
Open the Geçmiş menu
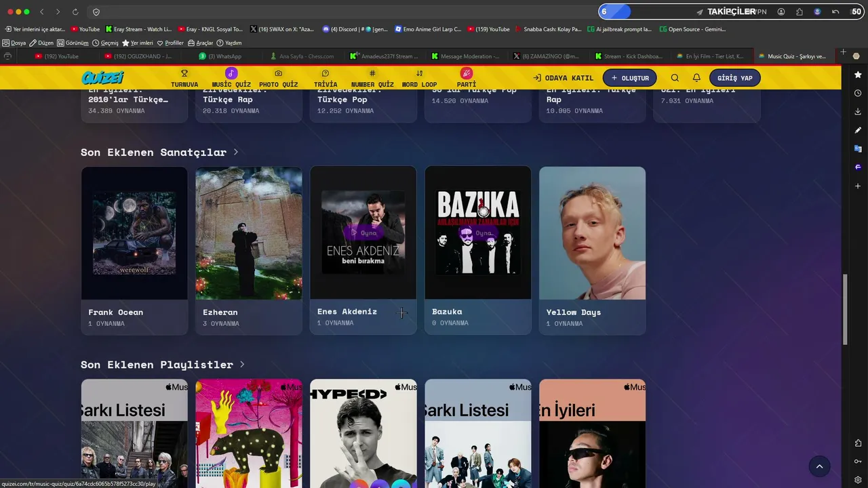click(105, 43)
